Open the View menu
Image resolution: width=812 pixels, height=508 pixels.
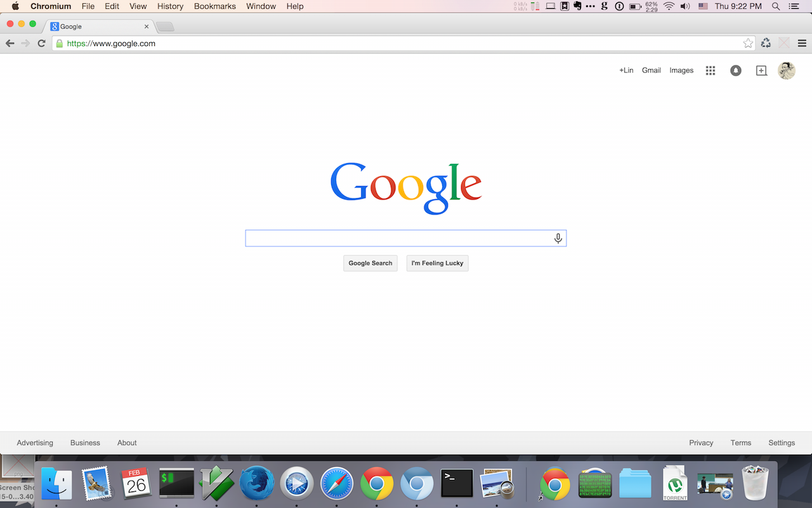tap(138, 6)
